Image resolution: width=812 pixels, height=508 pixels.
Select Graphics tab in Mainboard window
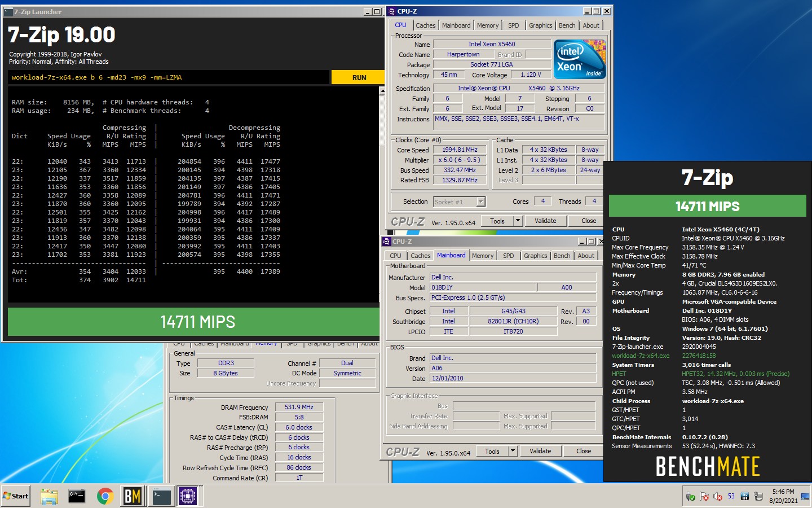pos(535,256)
